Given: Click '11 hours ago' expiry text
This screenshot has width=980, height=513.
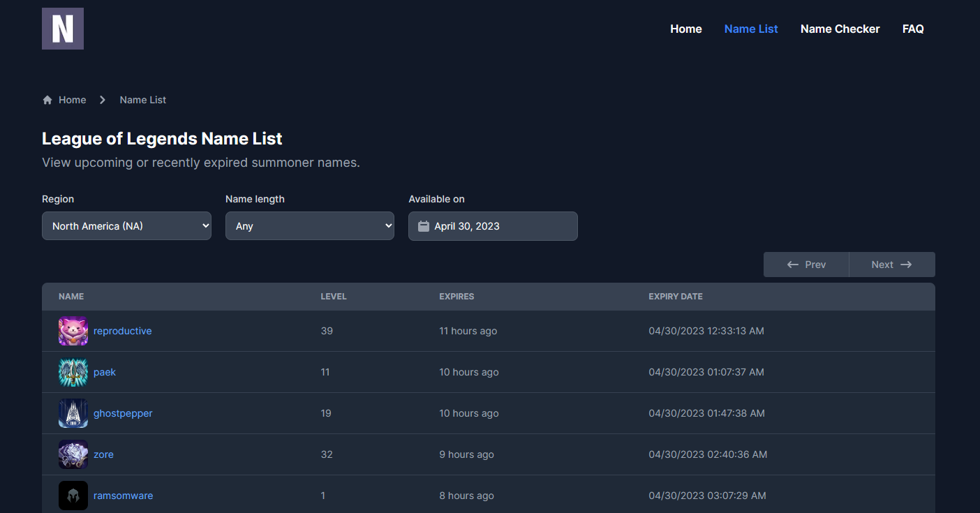Looking at the screenshot, I should [x=468, y=331].
